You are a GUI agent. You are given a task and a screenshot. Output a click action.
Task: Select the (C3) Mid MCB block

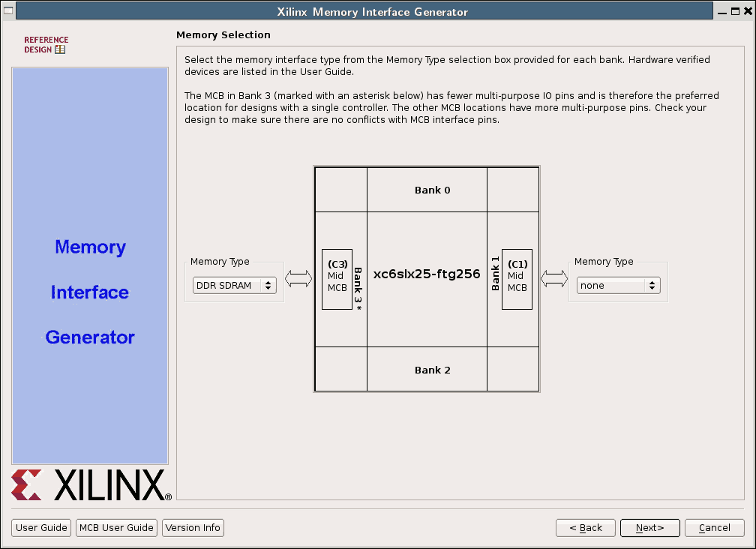click(x=337, y=279)
